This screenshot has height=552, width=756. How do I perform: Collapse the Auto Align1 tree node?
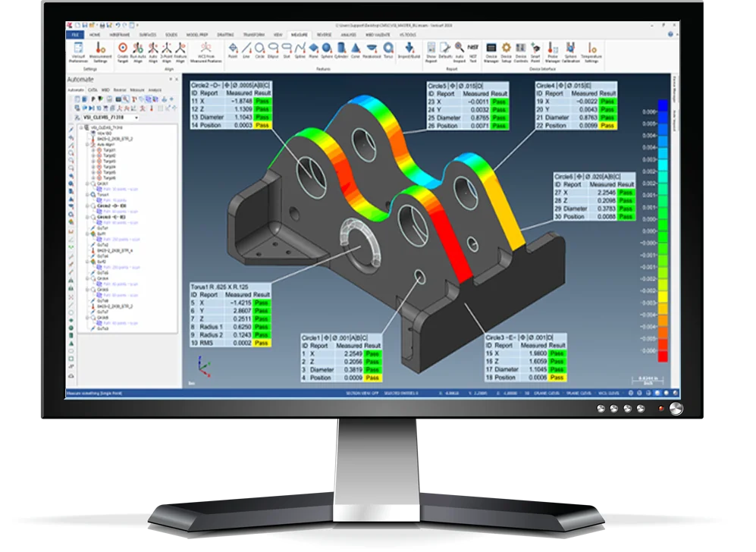click(x=89, y=145)
